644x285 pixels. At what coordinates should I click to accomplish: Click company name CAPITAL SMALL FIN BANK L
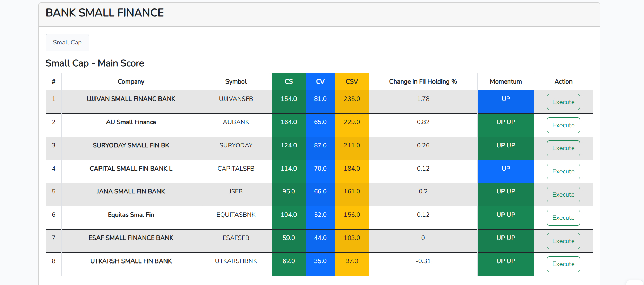pos(131,169)
